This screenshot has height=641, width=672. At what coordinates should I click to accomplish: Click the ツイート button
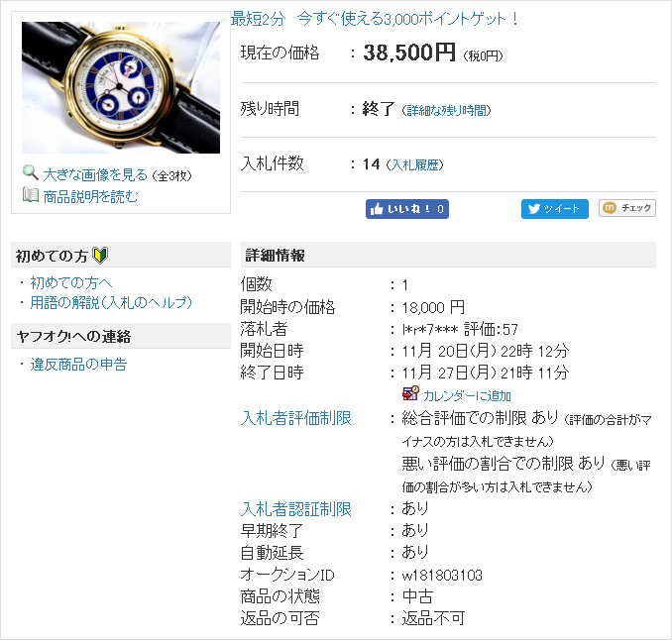[555, 209]
